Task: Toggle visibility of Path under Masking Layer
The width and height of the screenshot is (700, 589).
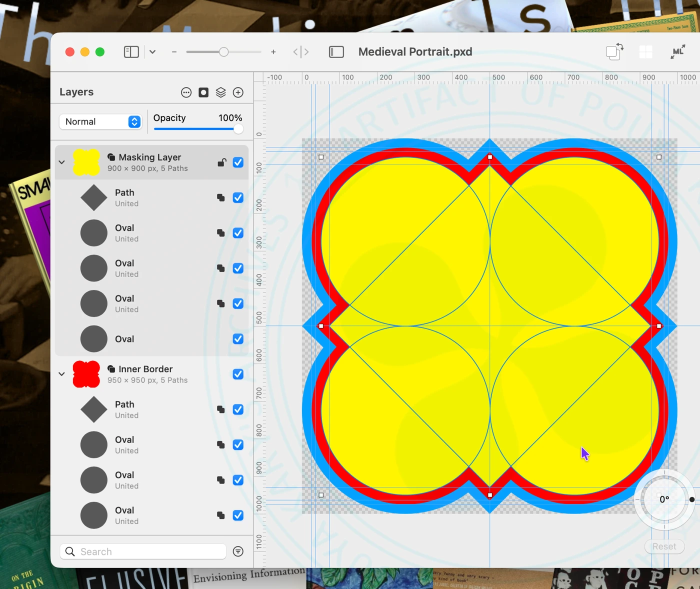Action: pos(238,198)
